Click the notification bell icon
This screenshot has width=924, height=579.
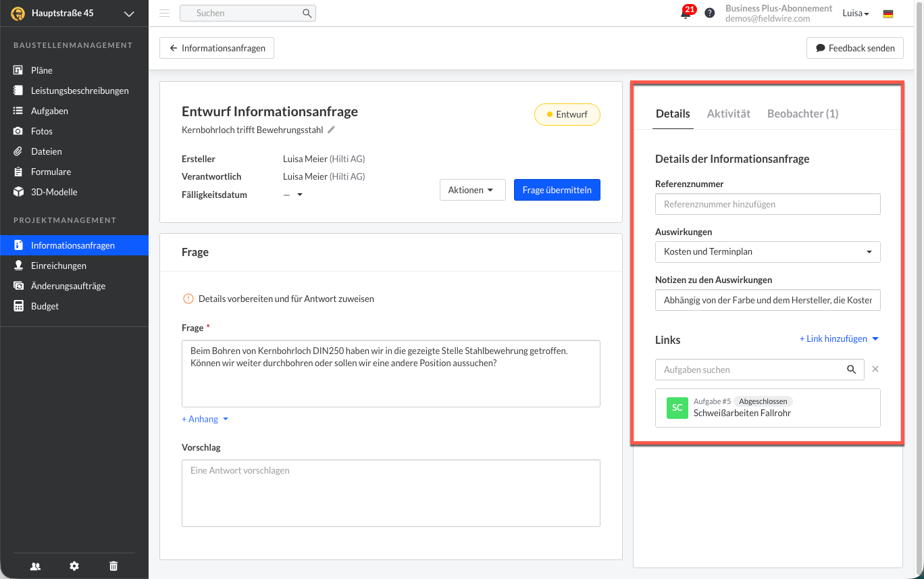point(686,14)
